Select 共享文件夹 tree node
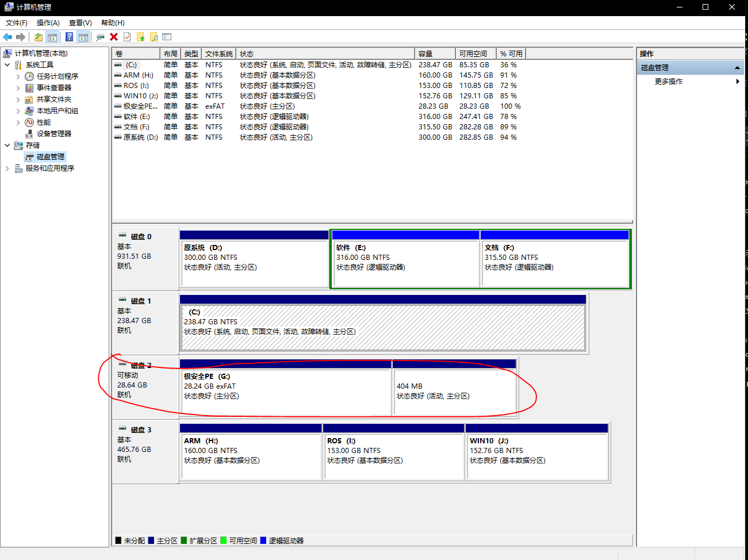 coord(54,99)
